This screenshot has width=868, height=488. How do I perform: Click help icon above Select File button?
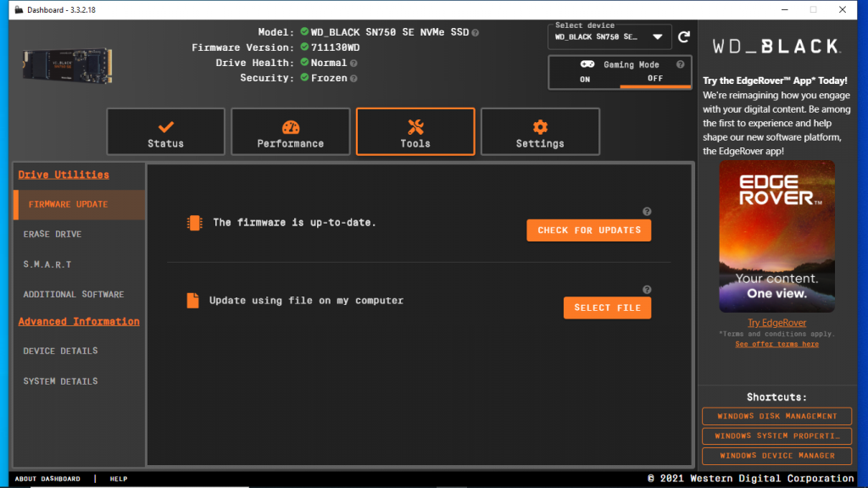click(x=647, y=290)
